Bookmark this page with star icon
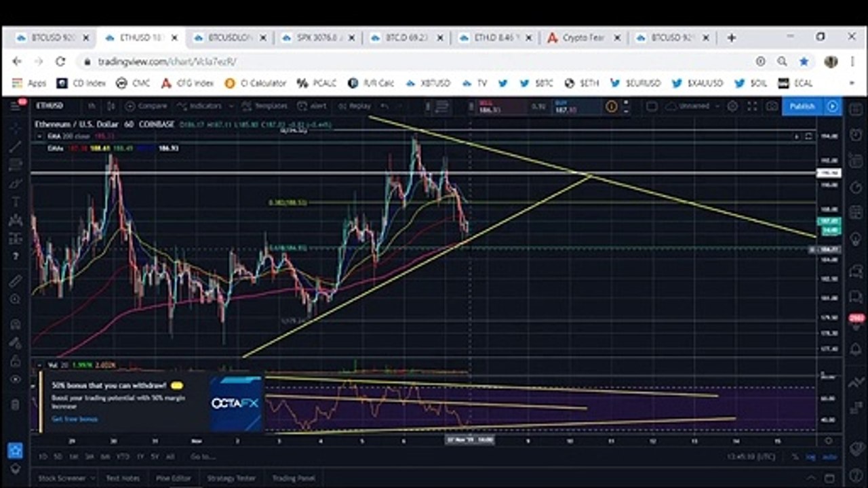This screenshot has height=488, width=868. click(804, 62)
